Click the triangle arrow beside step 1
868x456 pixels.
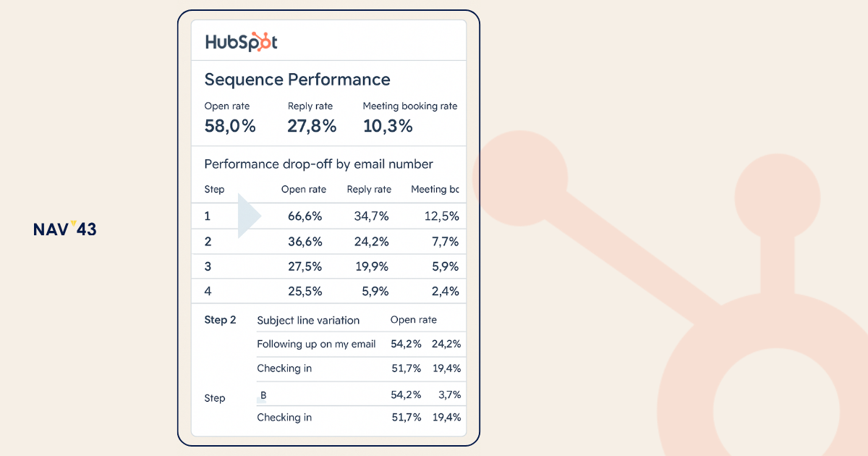pyautogui.click(x=248, y=216)
